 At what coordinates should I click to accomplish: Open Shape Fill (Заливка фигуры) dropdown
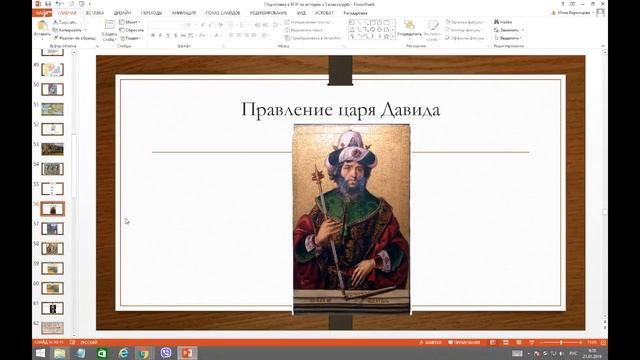(465, 22)
